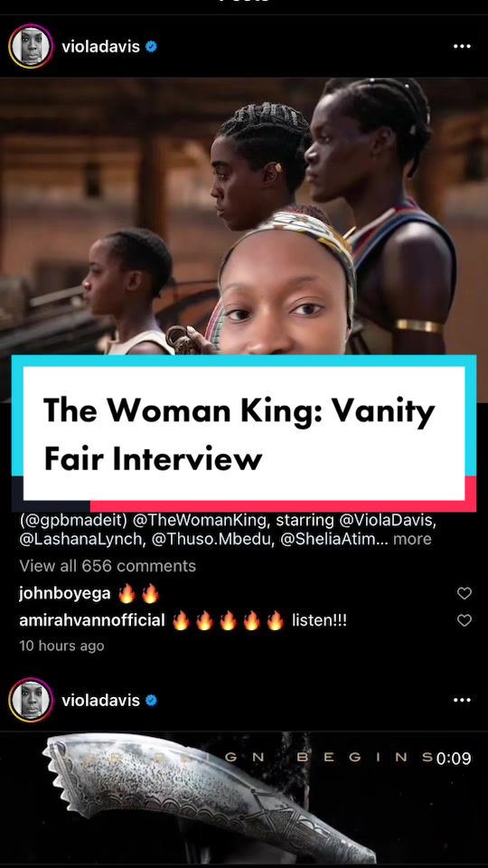
Task: Expand the caption with the 'more' link
Action: pos(412,539)
